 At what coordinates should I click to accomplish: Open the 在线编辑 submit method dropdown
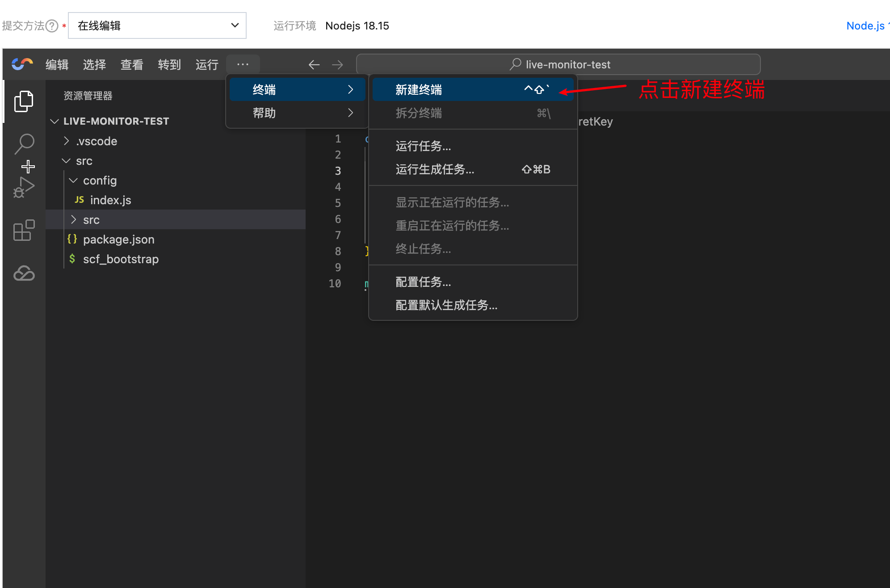157,26
